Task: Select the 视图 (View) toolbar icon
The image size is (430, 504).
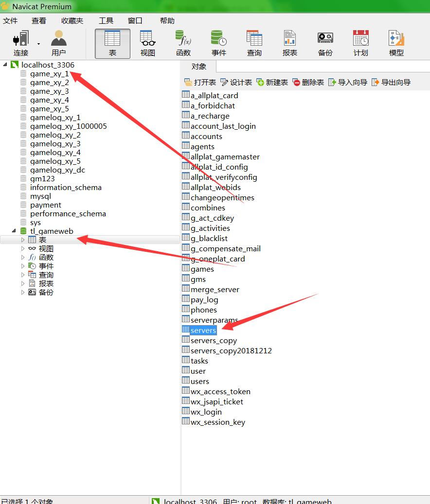Action: (148, 43)
